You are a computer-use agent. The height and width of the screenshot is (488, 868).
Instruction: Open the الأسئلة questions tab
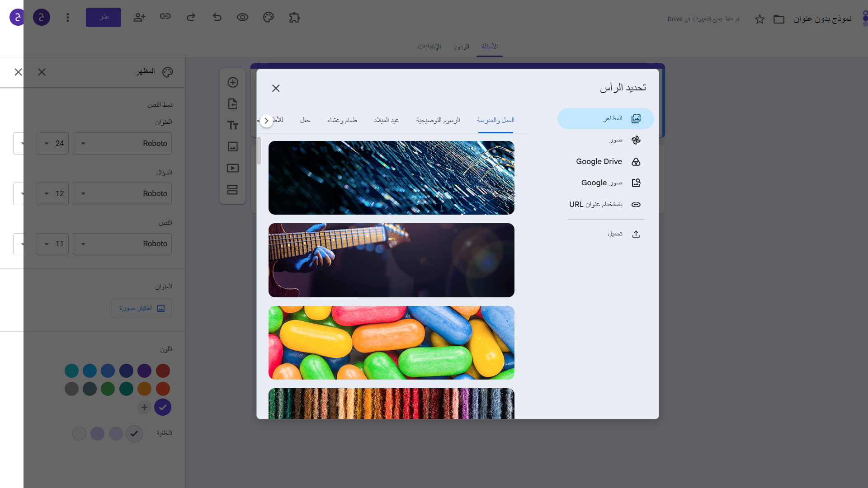pos(490,47)
